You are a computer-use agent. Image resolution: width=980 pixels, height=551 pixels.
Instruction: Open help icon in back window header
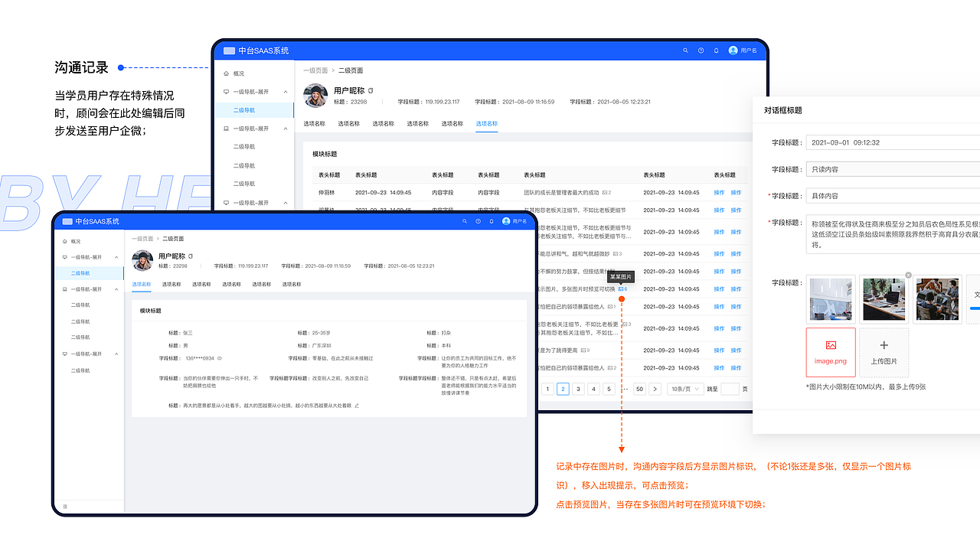click(701, 51)
